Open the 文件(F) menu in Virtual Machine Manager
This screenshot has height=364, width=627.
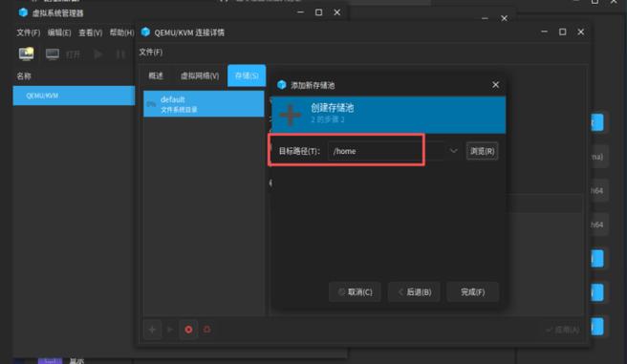click(x=29, y=32)
